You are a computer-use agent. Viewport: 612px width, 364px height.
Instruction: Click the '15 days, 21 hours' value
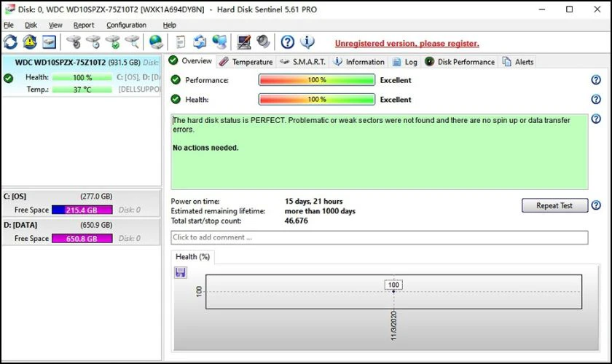313,202
